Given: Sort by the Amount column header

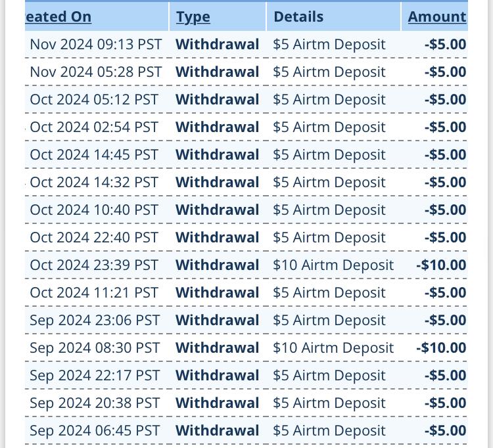Looking at the screenshot, I should (x=437, y=16).
